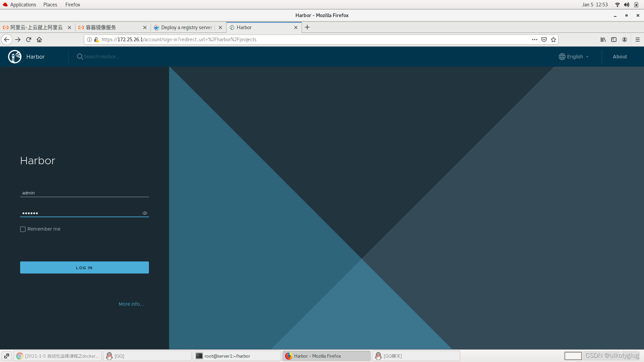Switch to Harbor - Mozilla Firefox taskbar item
This screenshot has width=644, height=362.
pos(326,356)
